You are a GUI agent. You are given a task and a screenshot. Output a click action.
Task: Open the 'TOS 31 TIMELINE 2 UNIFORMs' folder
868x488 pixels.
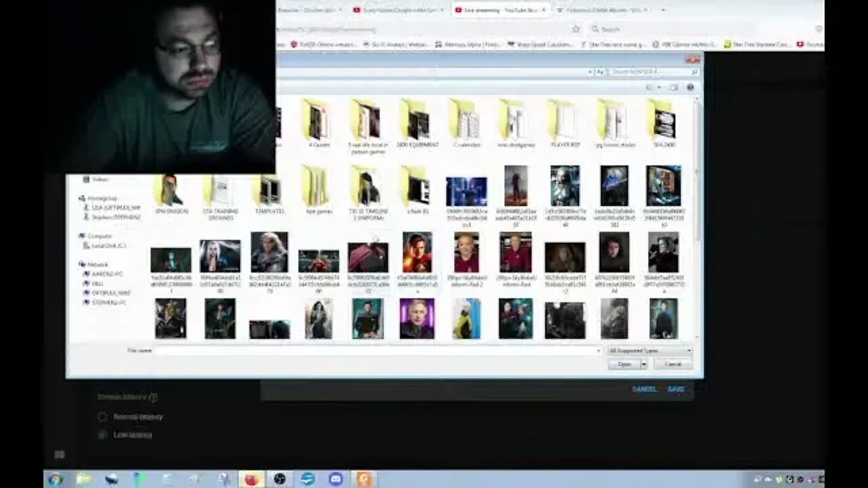click(x=368, y=192)
